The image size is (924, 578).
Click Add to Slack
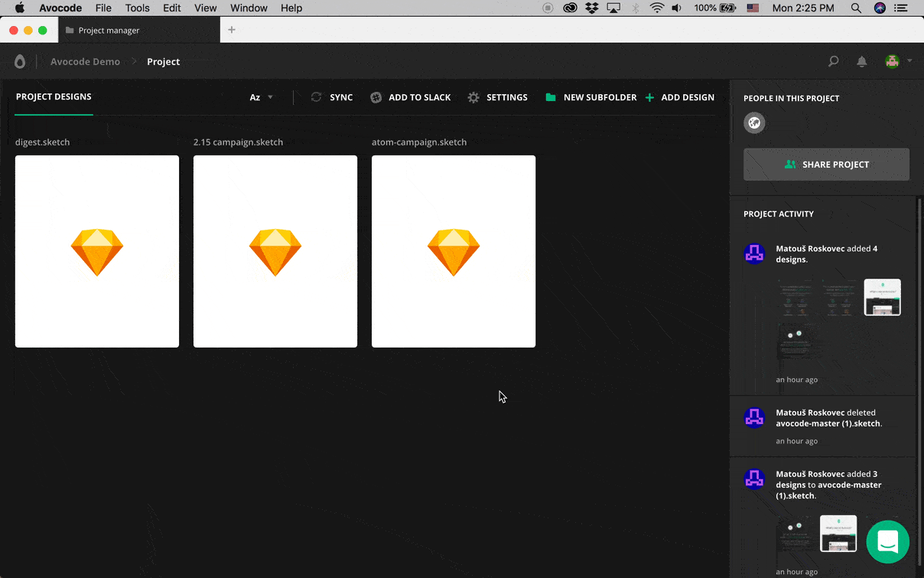(411, 97)
